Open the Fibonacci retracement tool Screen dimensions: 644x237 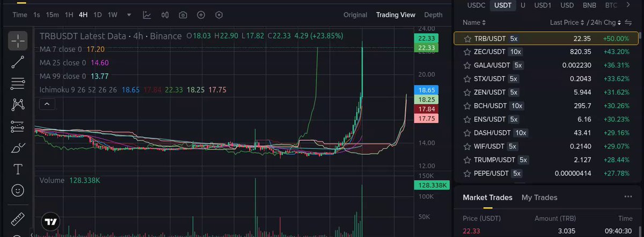tap(17, 83)
